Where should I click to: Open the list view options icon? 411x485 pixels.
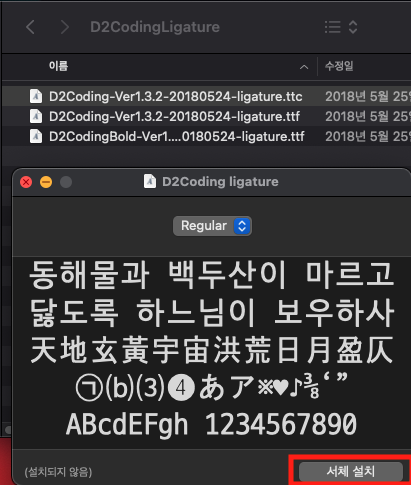[333, 27]
